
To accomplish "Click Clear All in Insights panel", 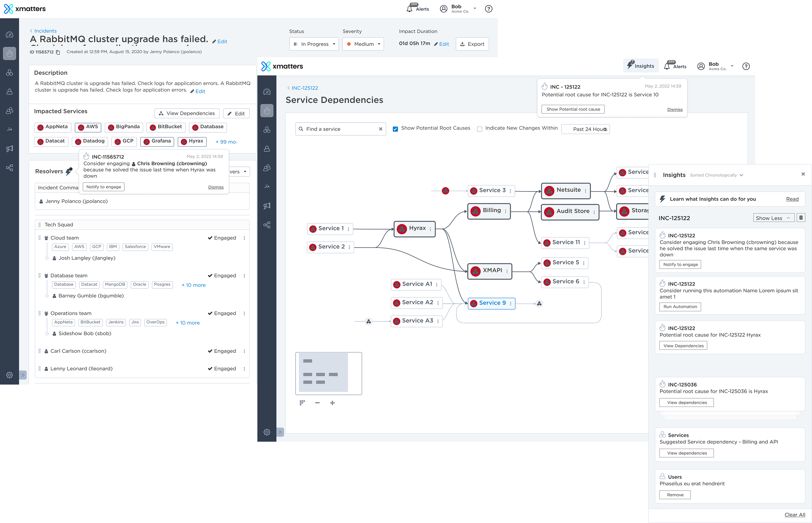I will 795,515.
